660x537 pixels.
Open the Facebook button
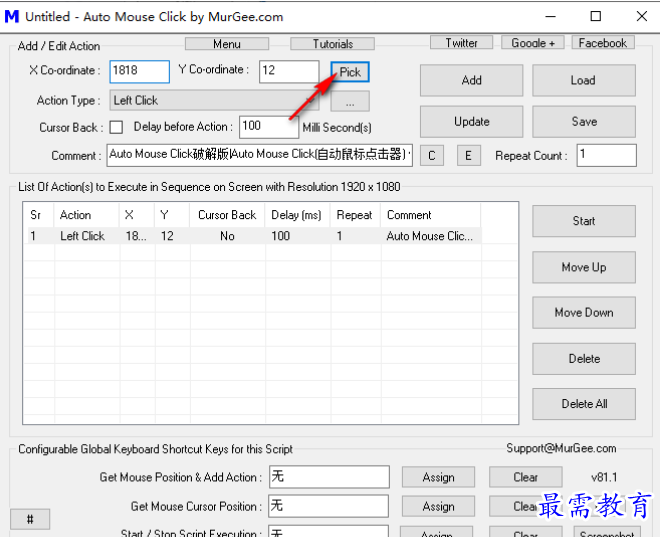[x=603, y=43]
